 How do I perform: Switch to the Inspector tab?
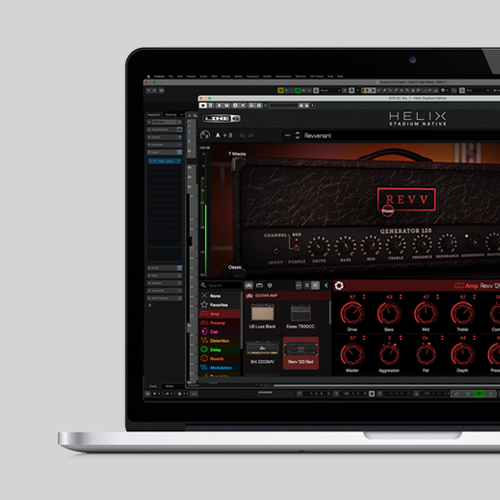(154, 115)
